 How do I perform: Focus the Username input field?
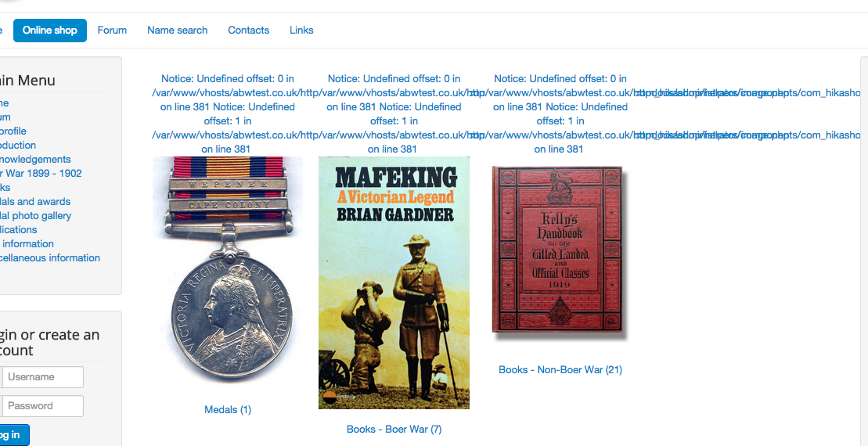(42, 377)
